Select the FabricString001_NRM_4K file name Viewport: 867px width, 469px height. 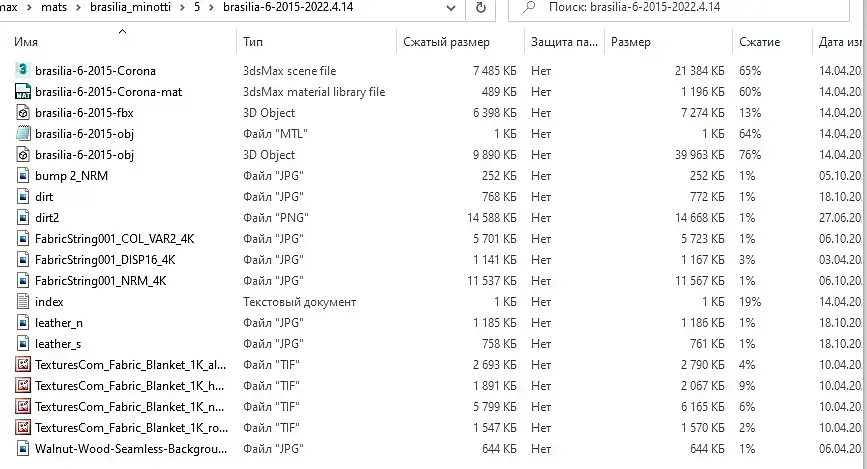100,281
